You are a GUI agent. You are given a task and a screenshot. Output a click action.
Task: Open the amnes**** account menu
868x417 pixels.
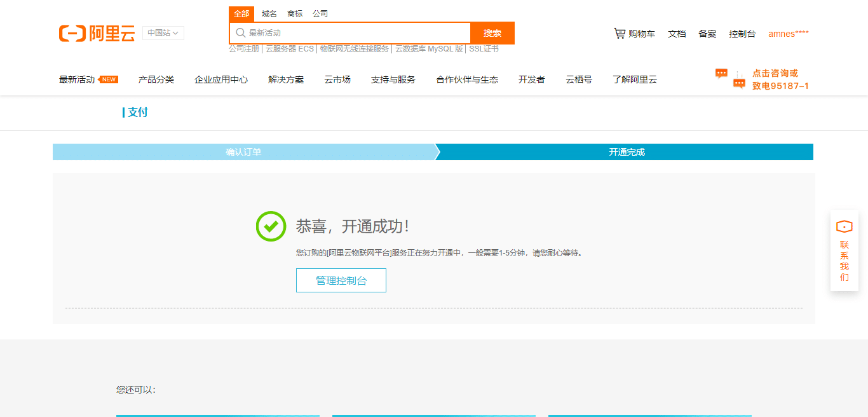788,34
